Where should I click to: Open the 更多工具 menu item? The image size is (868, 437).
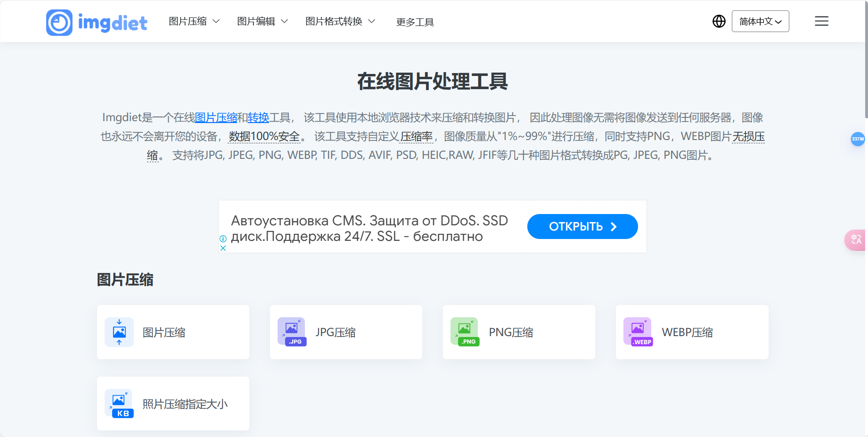[415, 22]
